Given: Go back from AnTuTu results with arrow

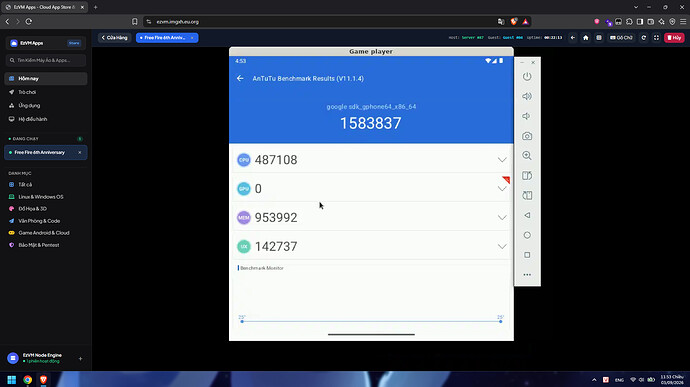Looking at the screenshot, I should pyautogui.click(x=240, y=78).
